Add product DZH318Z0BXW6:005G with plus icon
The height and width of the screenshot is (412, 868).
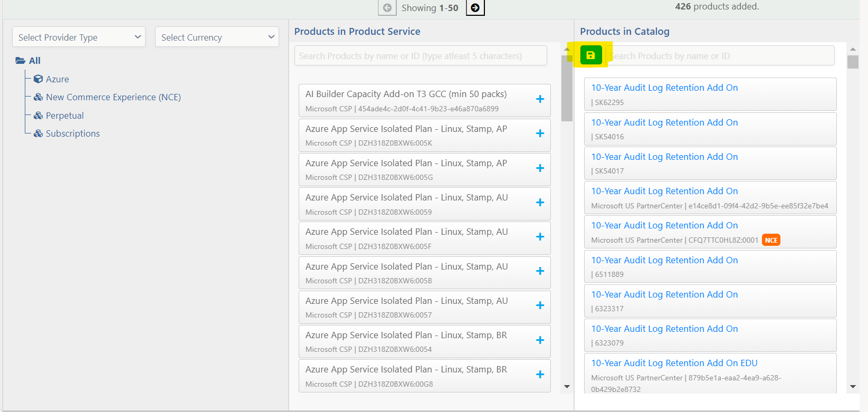(x=540, y=168)
